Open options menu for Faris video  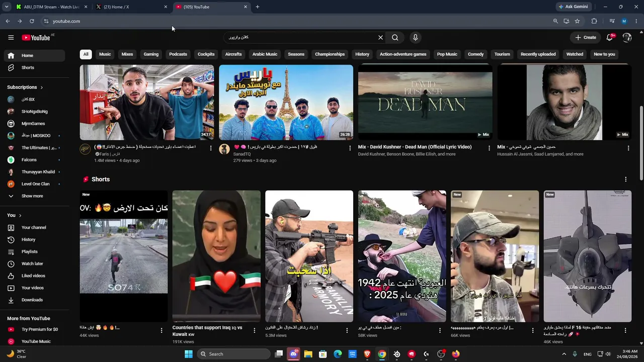coord(211,148)
